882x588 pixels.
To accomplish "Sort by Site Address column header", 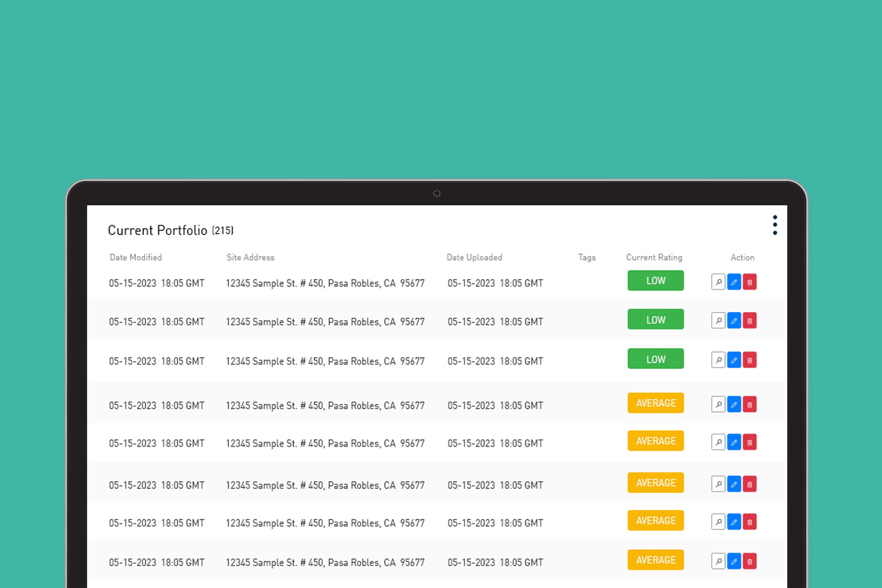I will [x=250, y=257].
